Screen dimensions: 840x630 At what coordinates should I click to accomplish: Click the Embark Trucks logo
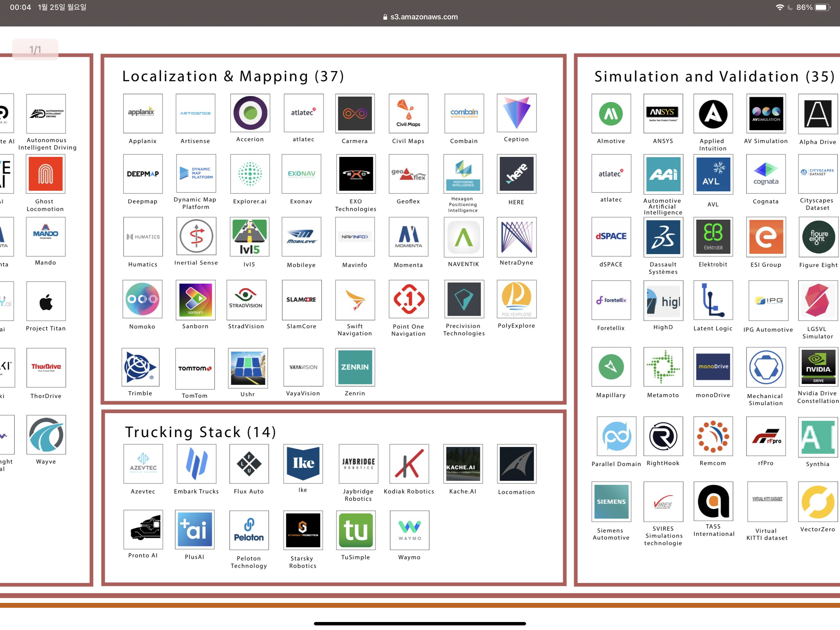tap(196, 464)
